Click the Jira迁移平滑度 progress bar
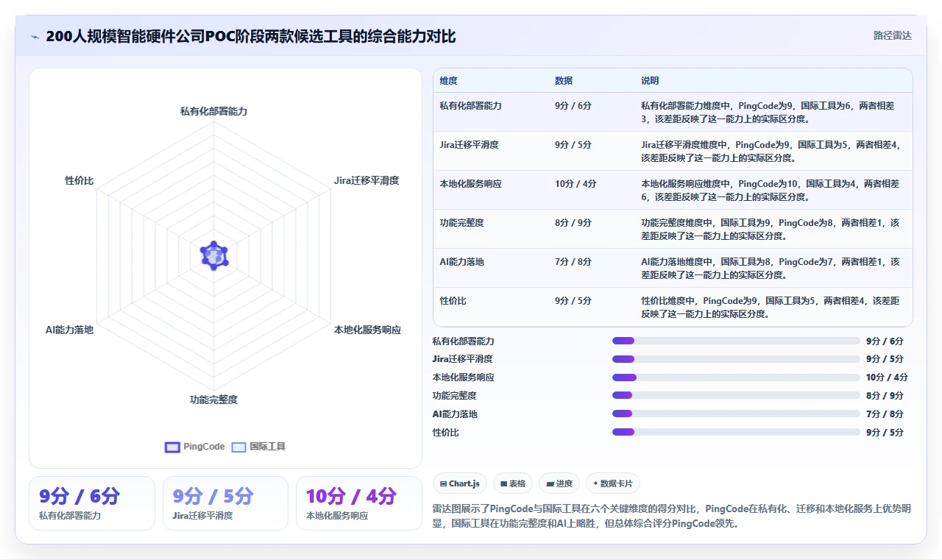Screen dimensions: 942x560 coord(736,359)
